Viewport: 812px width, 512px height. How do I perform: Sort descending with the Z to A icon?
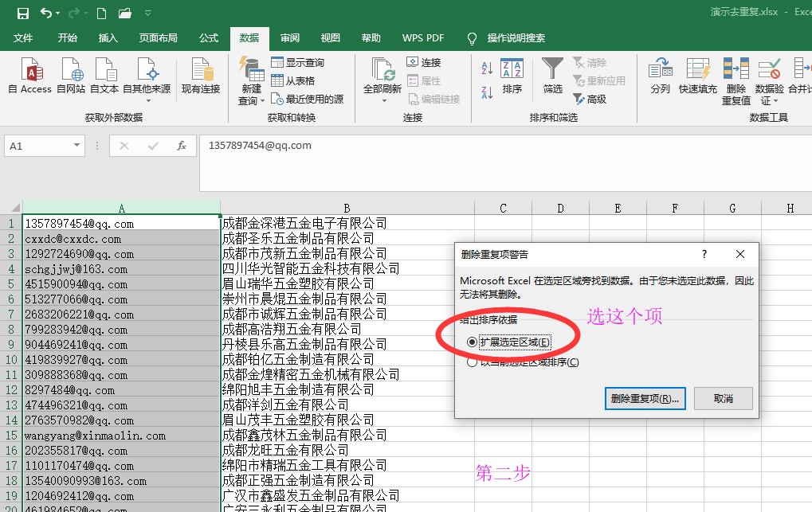487,92
